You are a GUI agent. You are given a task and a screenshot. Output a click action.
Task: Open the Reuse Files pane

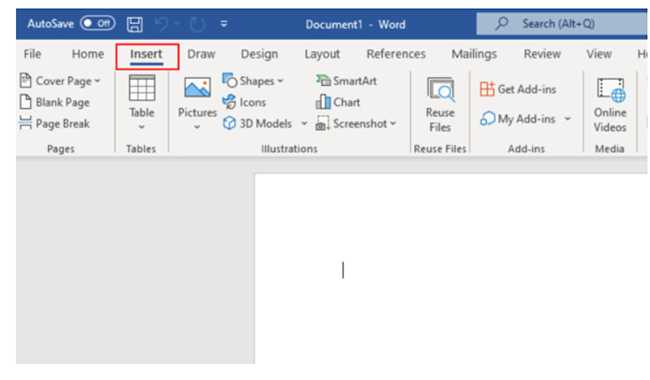click(440, 104)
